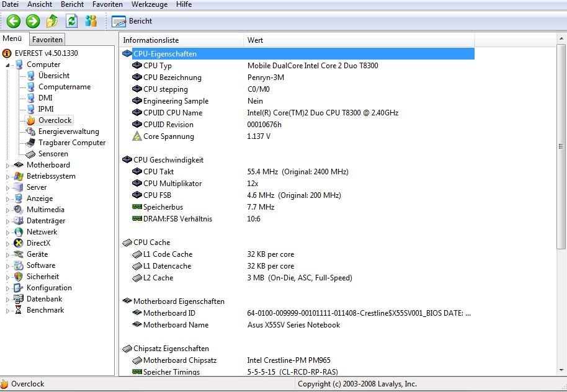This screenshot has height=392, width=567.
Task: Switch to the Menü tab
Action: (12, 38)
